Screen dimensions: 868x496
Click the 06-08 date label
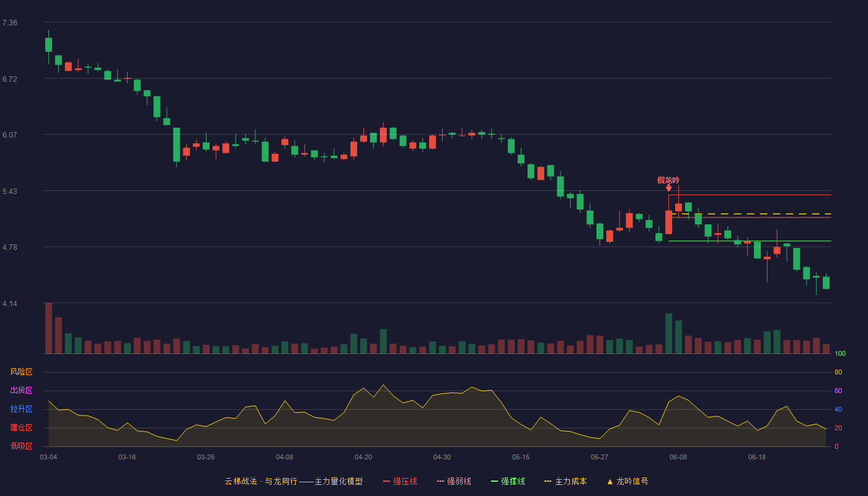coord(678,457)
